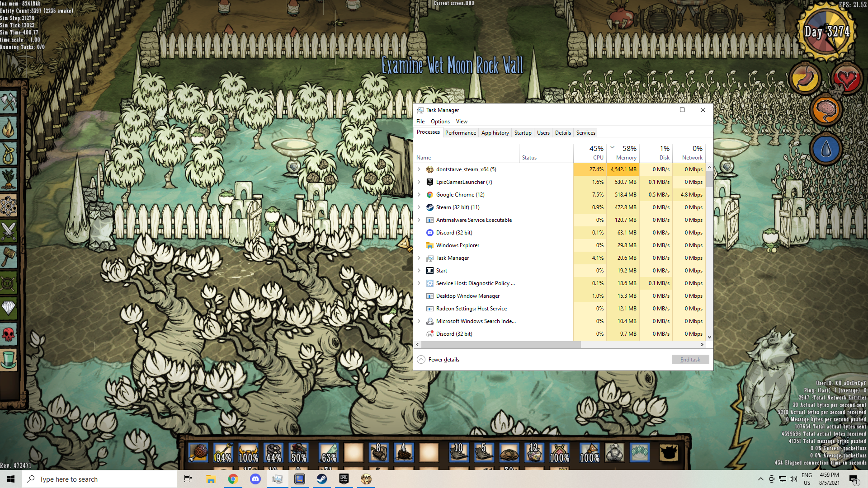868x488 pixels.
Task: Click the End task button
Action: point(690,360)
